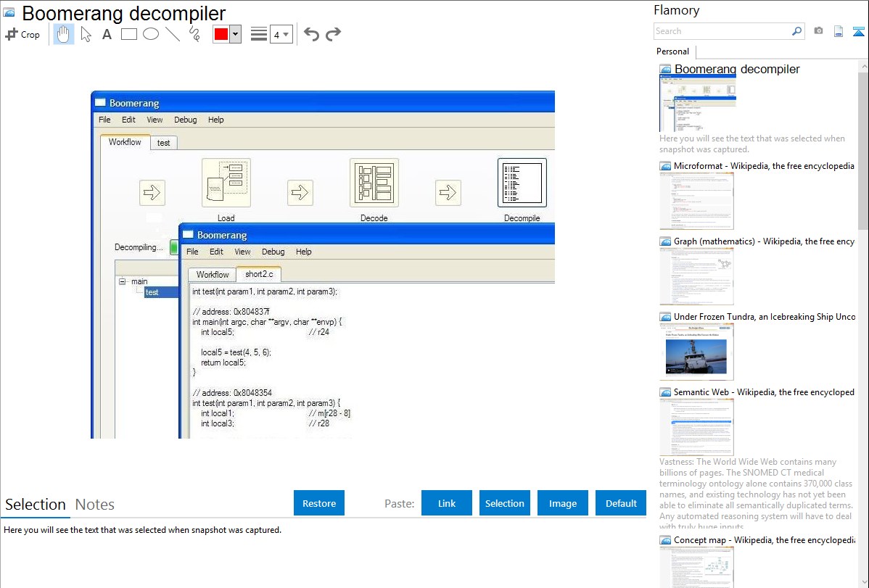Click the Graph mathematics page thumbnail
This screenshot has width=869, height=588.
[x=696, y=276]
